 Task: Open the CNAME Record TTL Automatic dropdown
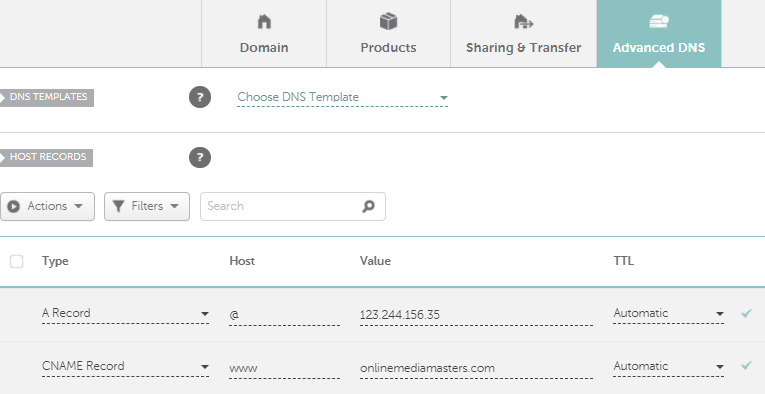click(x=668, y=367)
